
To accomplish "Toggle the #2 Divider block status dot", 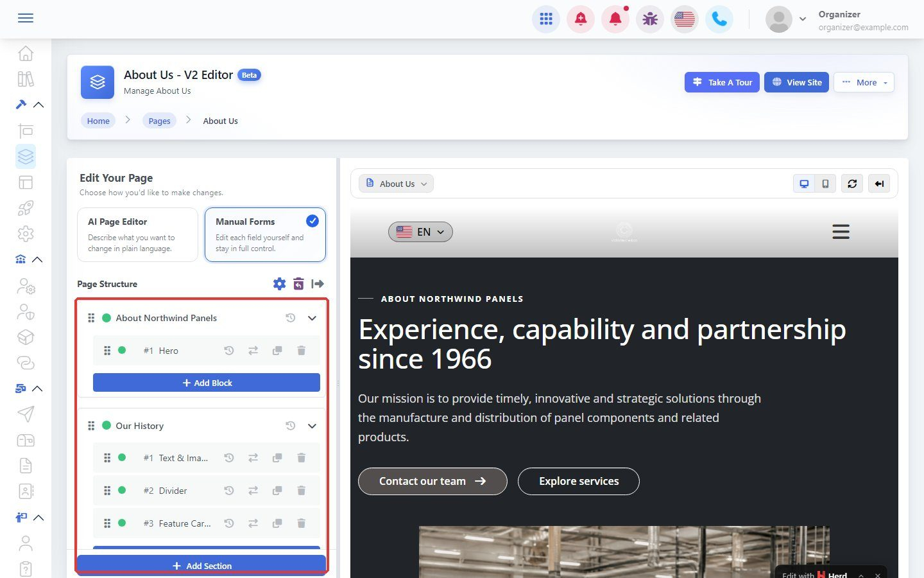I will click(x=122, y=491).
